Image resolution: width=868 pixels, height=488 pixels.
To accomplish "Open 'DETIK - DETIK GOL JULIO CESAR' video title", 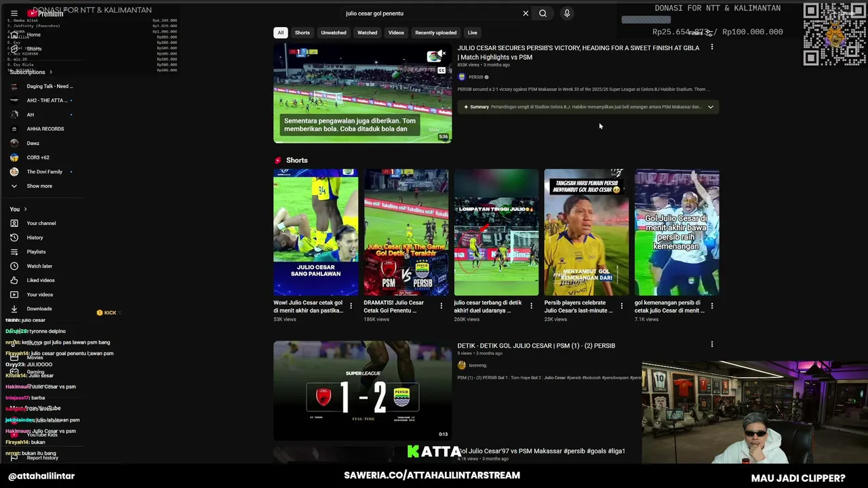I will point(536,346).
